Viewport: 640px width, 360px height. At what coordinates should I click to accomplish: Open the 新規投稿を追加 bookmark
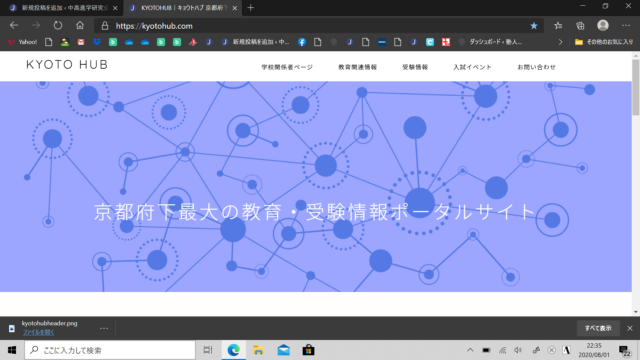tap(256, 42)
